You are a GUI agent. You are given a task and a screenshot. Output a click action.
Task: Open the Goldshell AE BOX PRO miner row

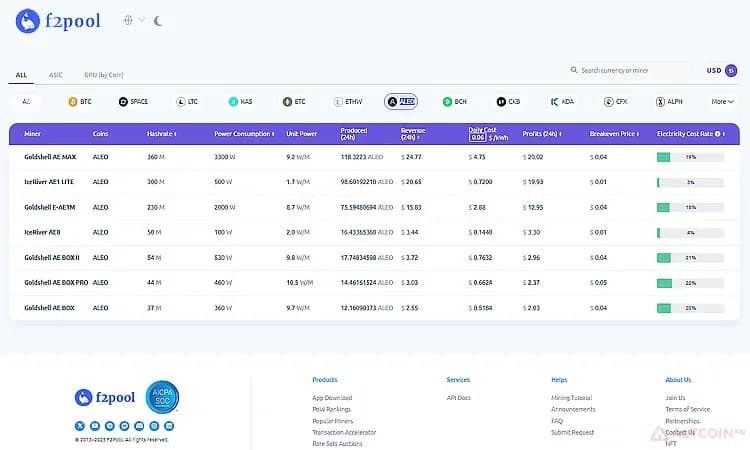click(x=374, y=283)
